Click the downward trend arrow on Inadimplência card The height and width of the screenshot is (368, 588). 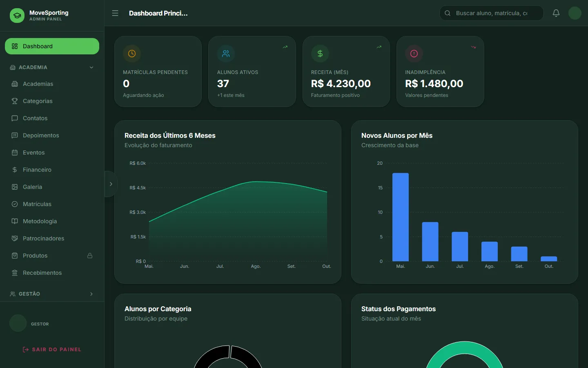coord(474,47)
